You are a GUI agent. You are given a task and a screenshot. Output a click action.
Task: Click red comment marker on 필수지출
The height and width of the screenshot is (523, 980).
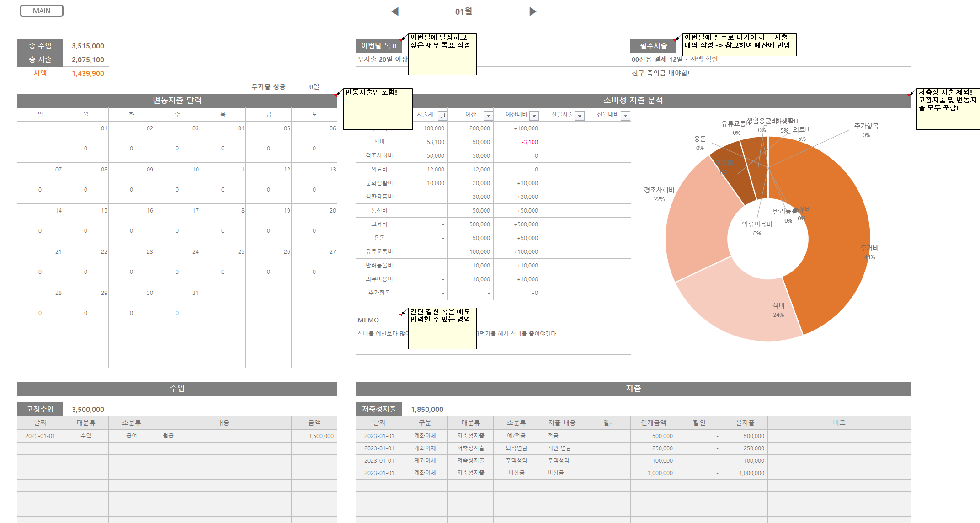[675, 40]
